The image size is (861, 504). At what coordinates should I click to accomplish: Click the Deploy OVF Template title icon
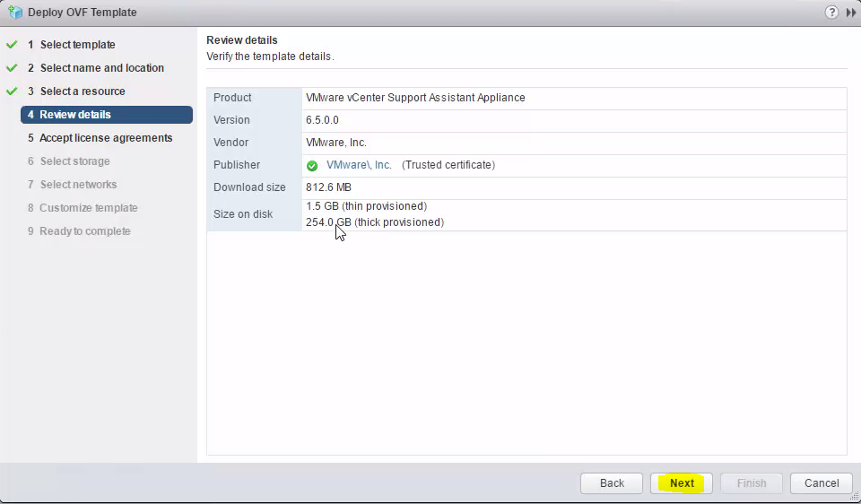(x=15, y=12)
